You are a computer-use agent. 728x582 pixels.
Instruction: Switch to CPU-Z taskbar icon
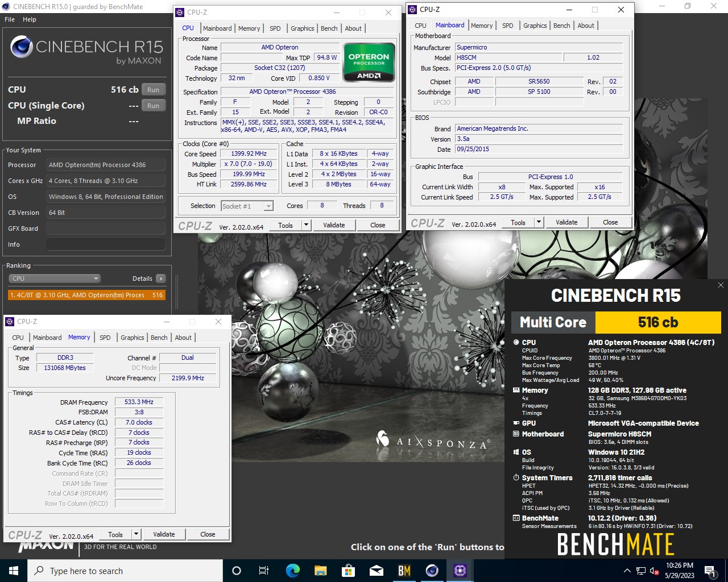click(460, 571)
